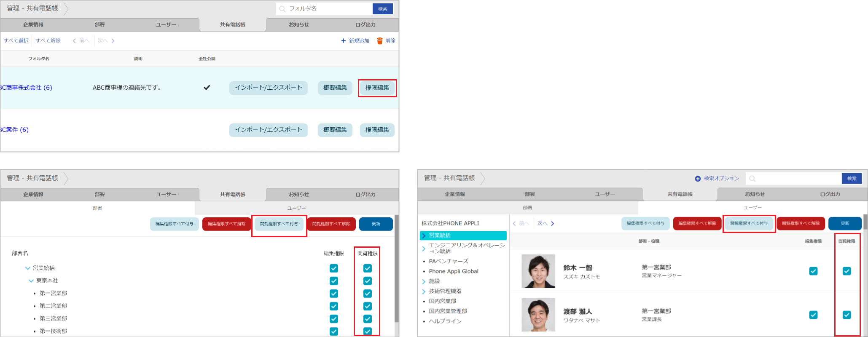The image size is (868, 337).
Task: Open ログ出力 tab in the folder list view
Action: pyautogui.click(x=365, y=25)
